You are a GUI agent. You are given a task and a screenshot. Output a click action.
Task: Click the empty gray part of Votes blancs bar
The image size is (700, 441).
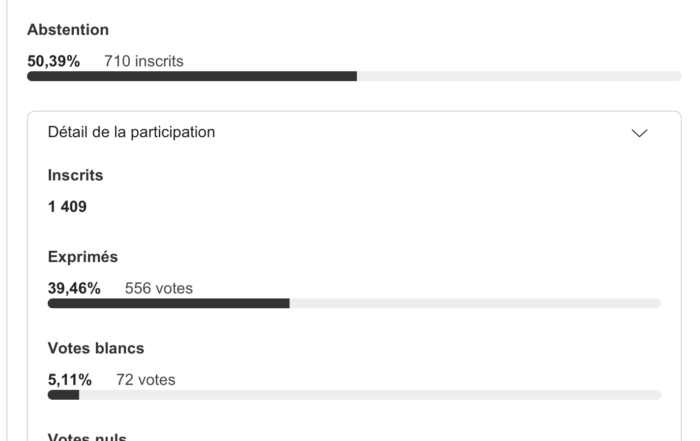point(370,394)
